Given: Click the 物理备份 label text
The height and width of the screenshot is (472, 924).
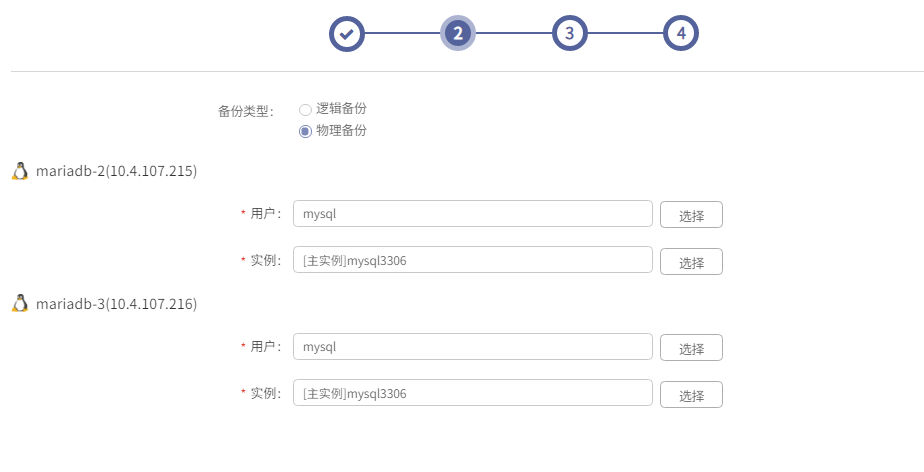Looking at the screenshot, I should click(x=341, y=130).
